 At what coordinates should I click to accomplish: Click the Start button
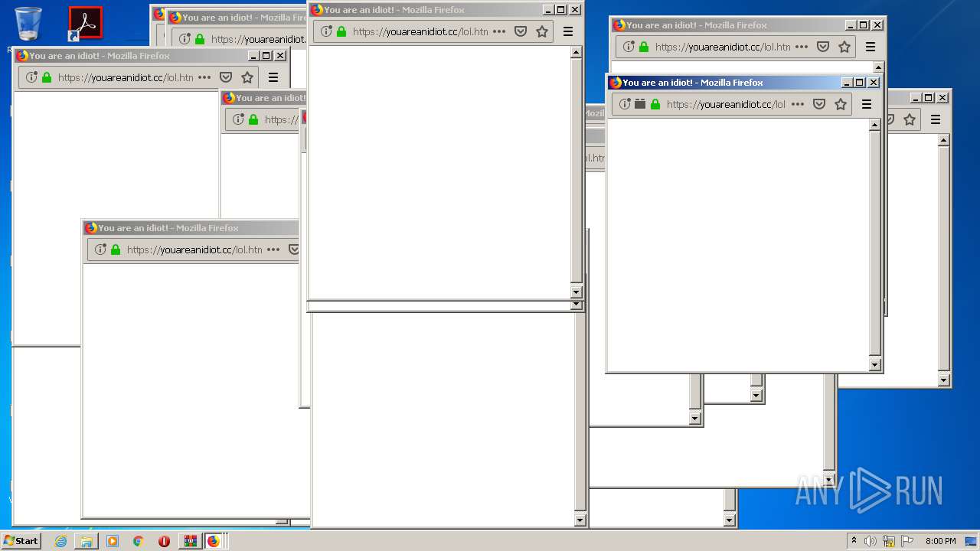tap(21, 541)
